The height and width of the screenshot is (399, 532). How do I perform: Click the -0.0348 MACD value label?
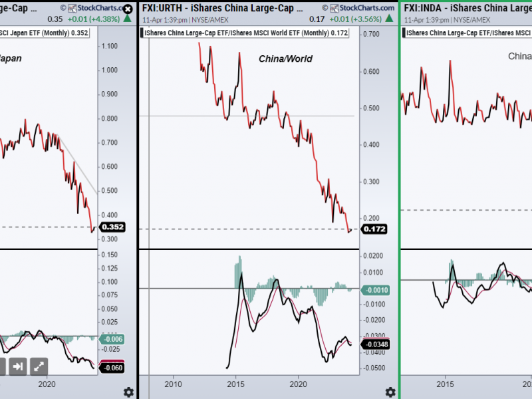pyautogui.click(x=376, y=344)
